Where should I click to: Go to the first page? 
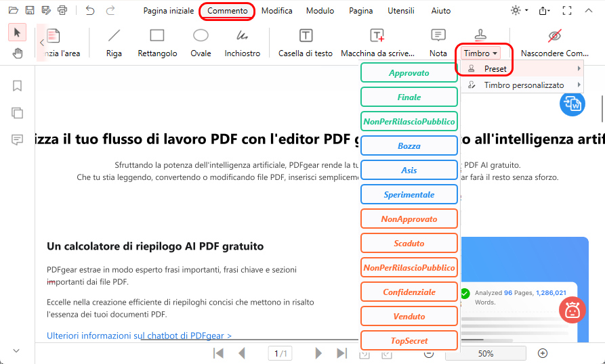(218, 353)
